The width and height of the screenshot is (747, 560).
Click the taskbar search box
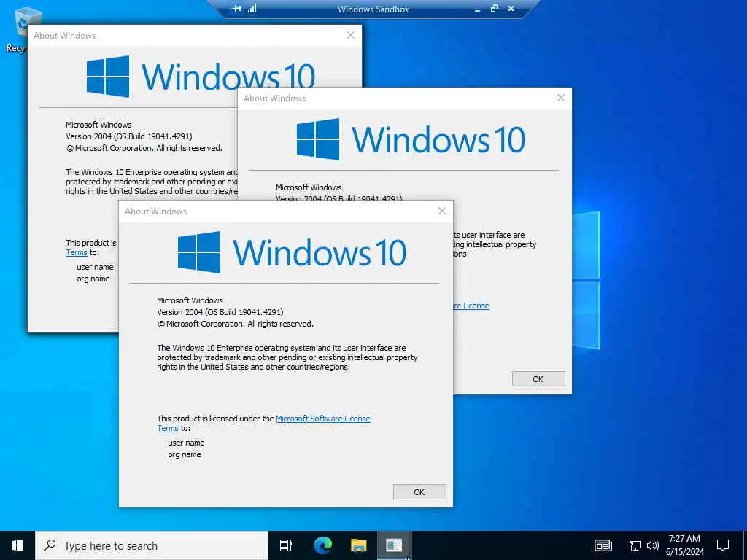pos(152,545)
